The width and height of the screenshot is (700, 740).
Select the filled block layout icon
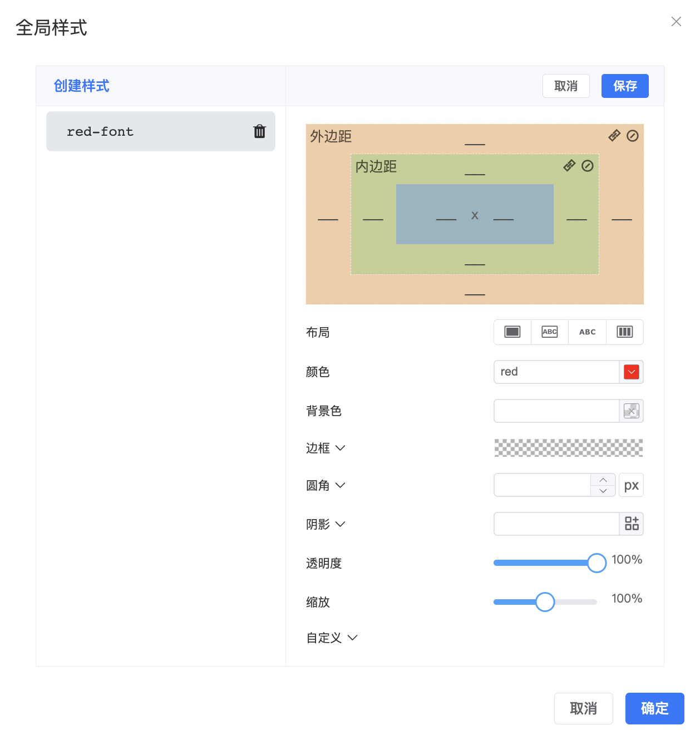tap(512, 332)
